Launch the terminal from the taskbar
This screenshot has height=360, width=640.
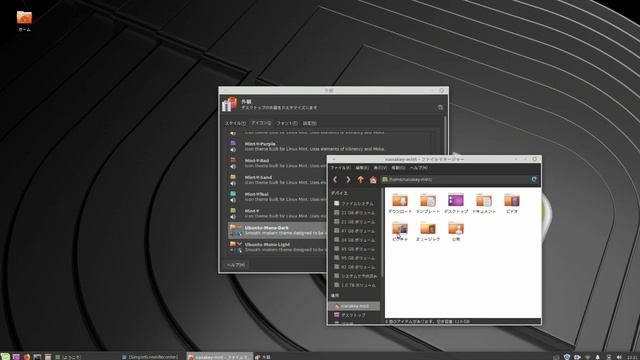38,357
